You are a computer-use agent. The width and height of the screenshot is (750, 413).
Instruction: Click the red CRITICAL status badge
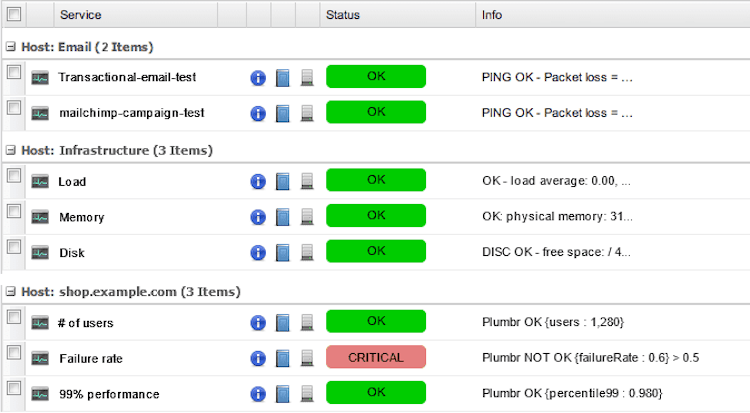pos(376,357)
